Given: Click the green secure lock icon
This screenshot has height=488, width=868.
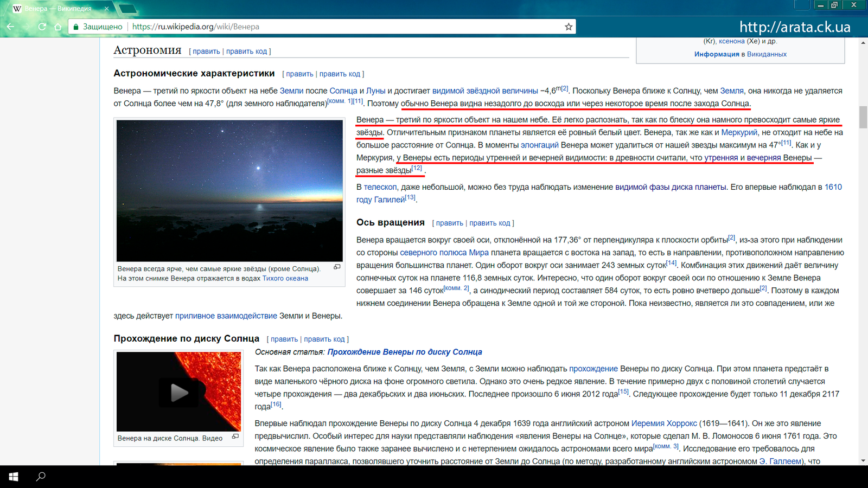Looking at the screenshot, I should tap(76, 27).
